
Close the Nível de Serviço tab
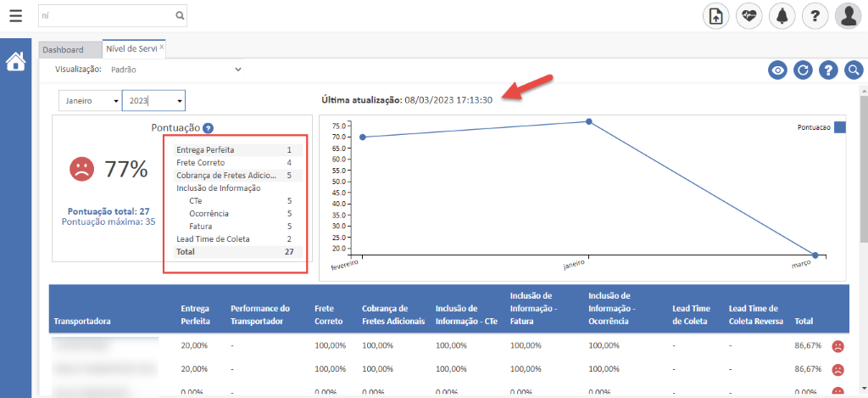tap(162, 48)
